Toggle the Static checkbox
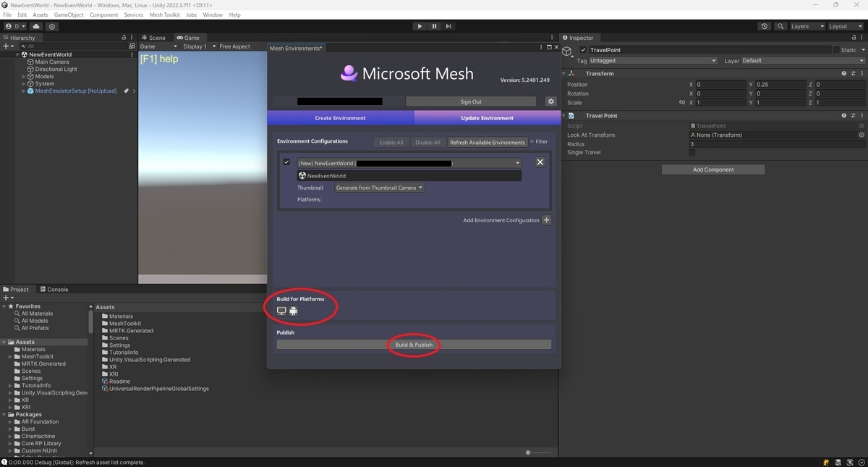This screenshot has height=467, width=868. click(836, 50)
